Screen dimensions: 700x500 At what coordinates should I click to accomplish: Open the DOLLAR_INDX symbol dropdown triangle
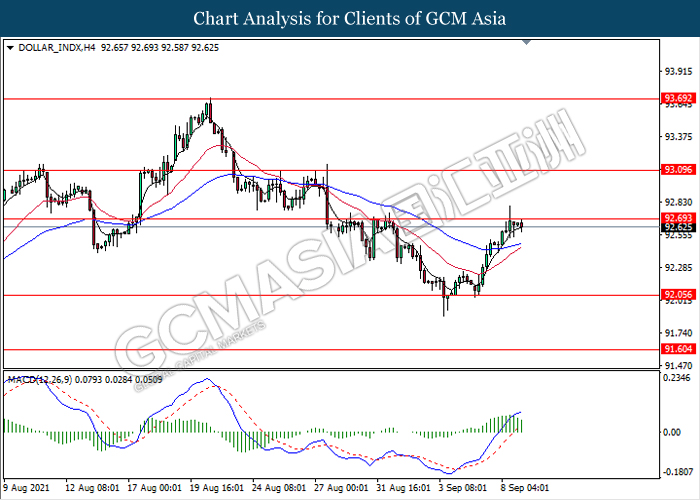(x=10, y=48)
